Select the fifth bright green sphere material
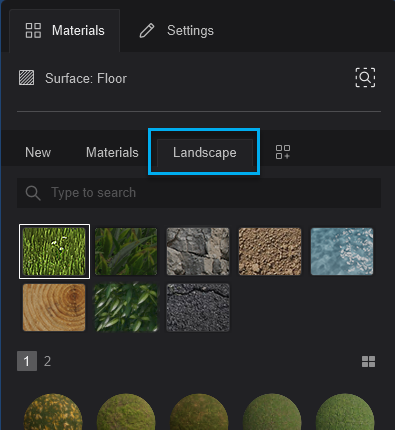The height and width of the screenshot is (430, 395). [x=345, y=412]
